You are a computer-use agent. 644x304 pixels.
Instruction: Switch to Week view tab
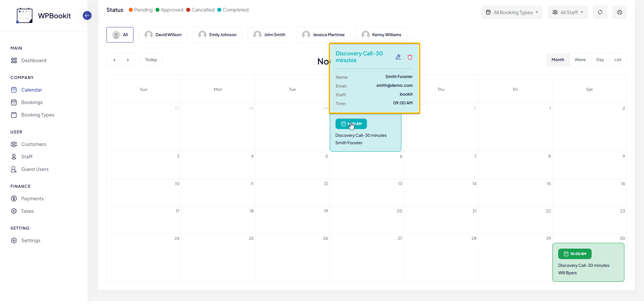[580, 60]
